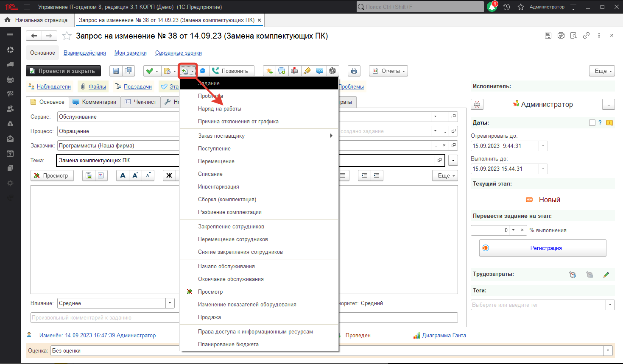The width and height of the screenshot is (623, 364).
Task: Expand the Влияние dropdown list
Action: click(x=170, y=303)
